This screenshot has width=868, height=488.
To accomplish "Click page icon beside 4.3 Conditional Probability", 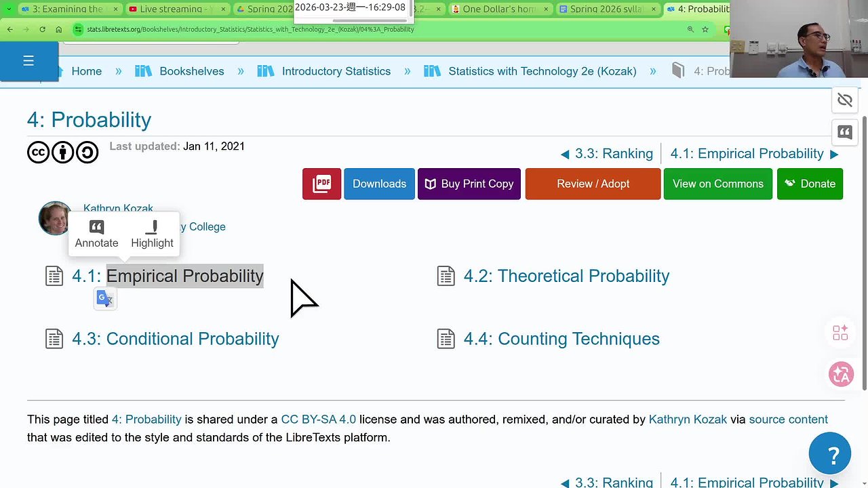I will (54, 339).
